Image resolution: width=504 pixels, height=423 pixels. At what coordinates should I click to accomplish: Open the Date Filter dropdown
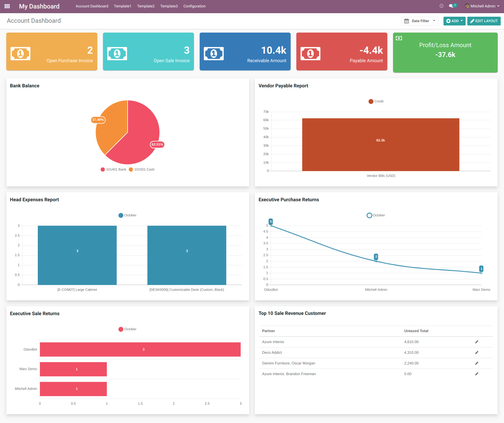click(x=419, y=21)
